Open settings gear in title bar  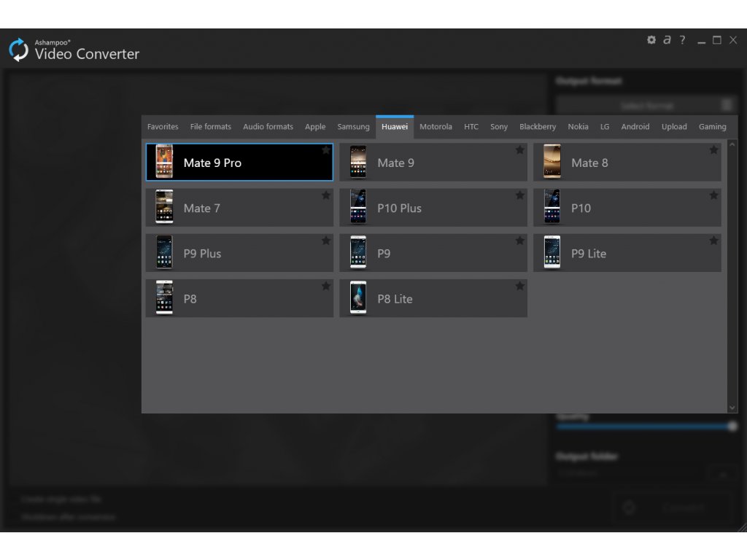651,40
